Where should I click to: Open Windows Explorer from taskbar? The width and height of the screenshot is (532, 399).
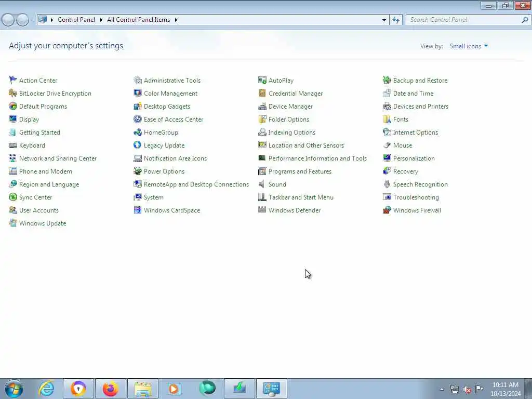(x=143, y=389)
